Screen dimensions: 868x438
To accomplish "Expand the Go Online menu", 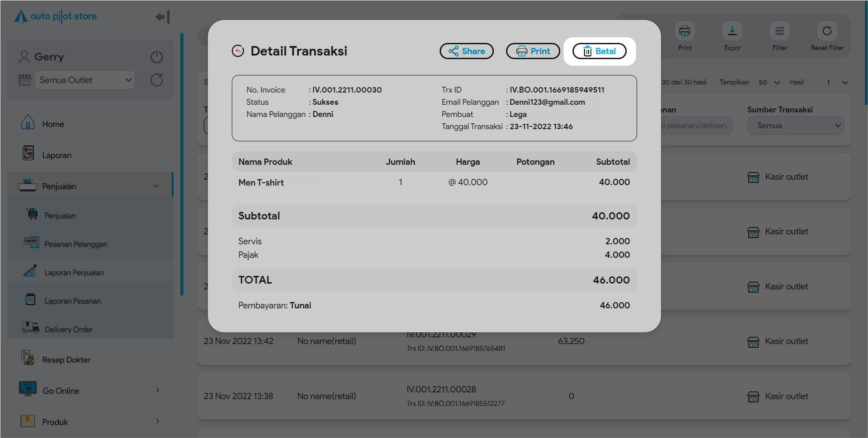I will point(157,390).
